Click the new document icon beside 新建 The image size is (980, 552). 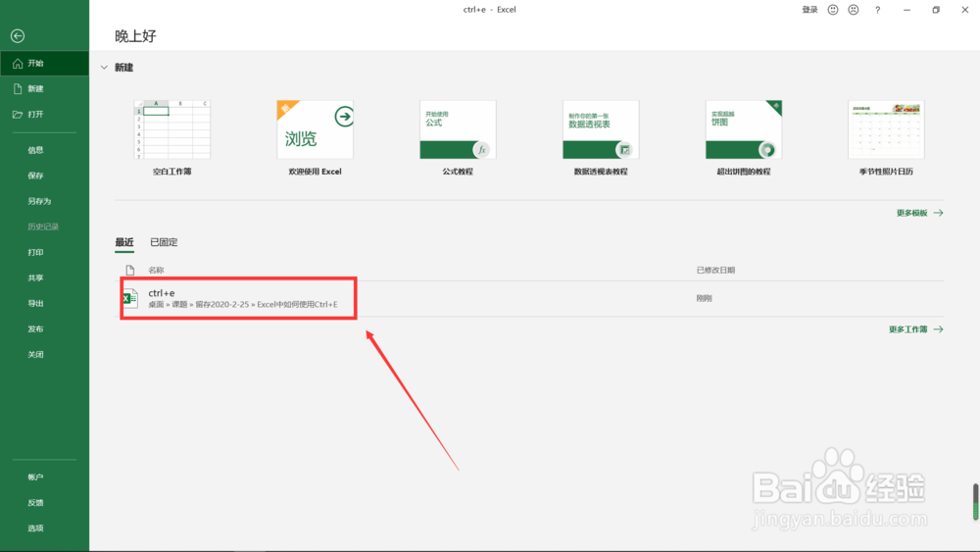pos(18,89)
